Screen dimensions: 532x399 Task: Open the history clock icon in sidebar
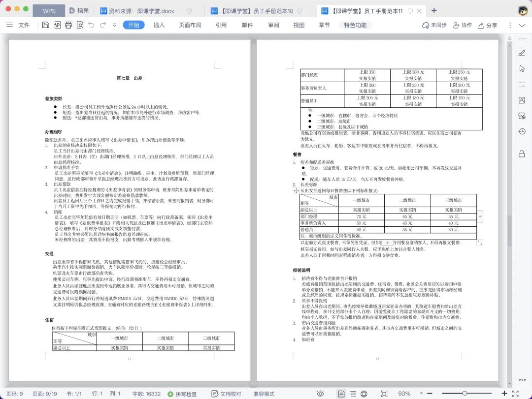tap(522, 131)
